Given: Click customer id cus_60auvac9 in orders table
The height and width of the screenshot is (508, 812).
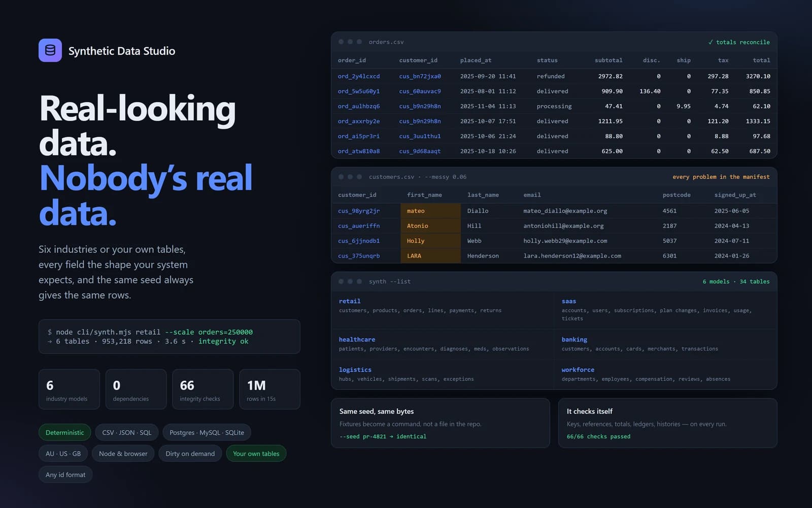Looking at the screenshot, I should pyautogui.click(x=420, y=91).
